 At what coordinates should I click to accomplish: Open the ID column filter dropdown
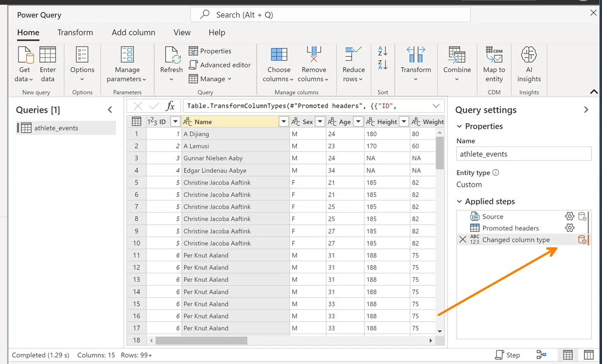(x=175, y=121)
